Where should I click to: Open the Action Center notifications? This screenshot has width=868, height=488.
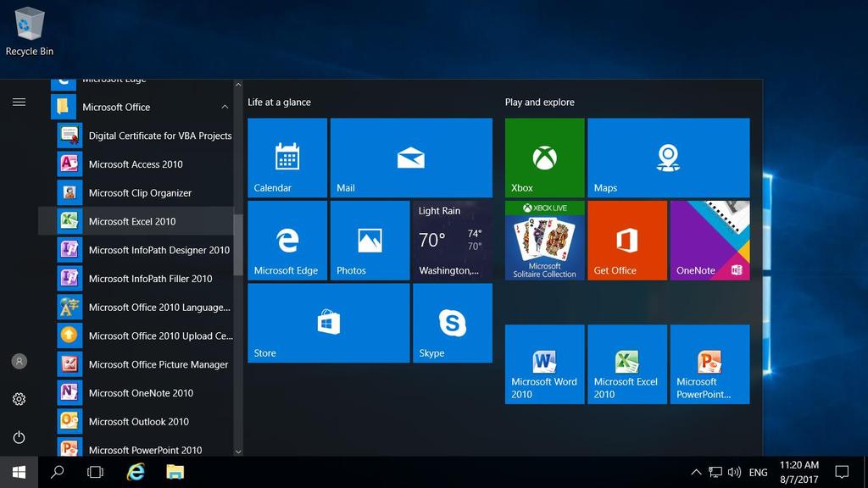tap(842, 472)
